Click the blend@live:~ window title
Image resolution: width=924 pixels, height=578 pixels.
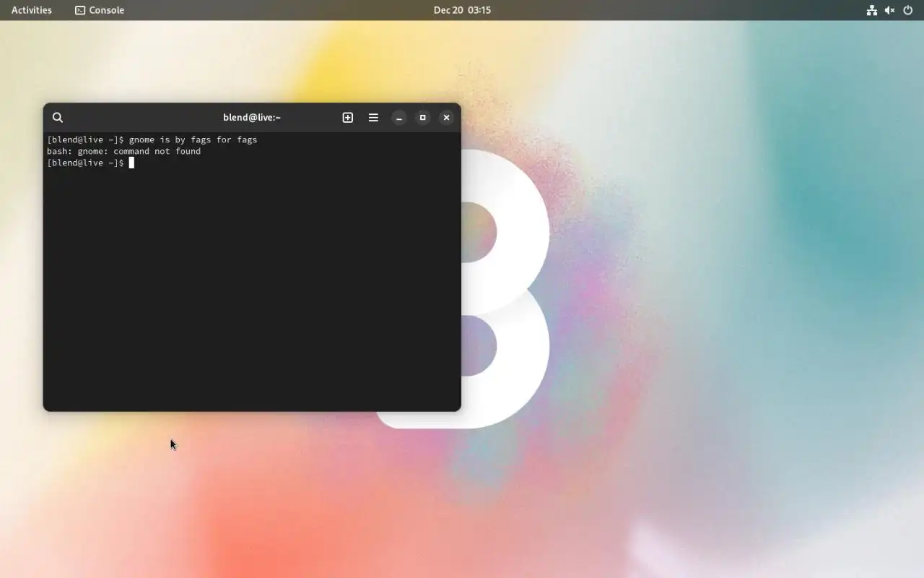coord(252,118)
